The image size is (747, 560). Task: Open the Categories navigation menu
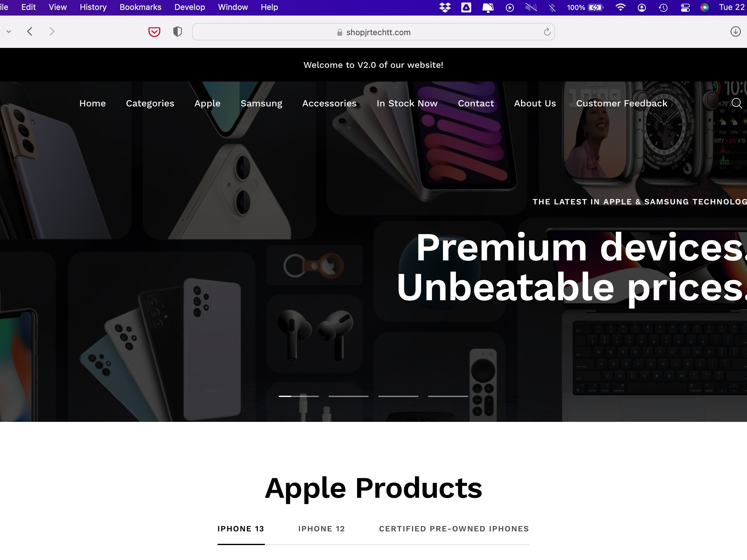pos(150,103)
